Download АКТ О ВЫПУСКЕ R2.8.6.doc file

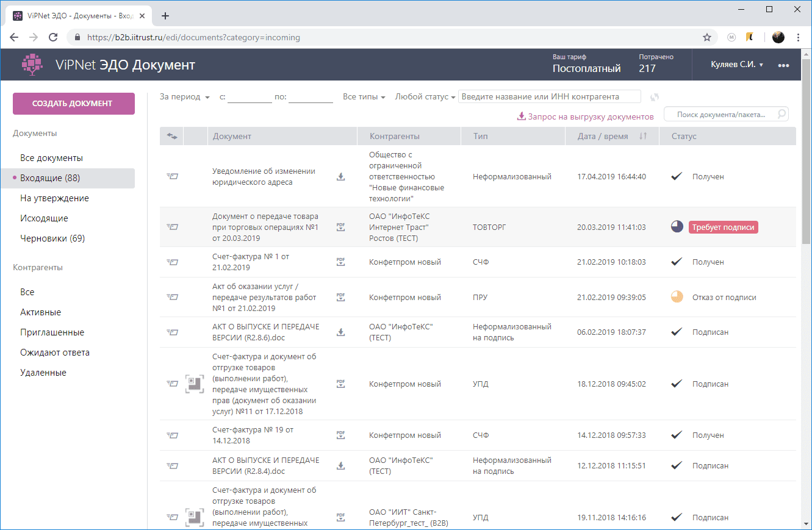(340, 332)
